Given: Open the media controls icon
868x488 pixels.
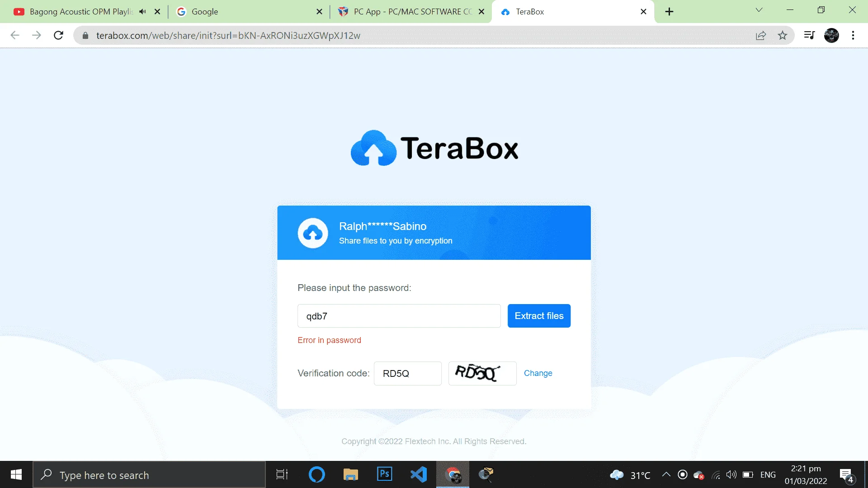Looking at the screenshot, I should 809,35.
